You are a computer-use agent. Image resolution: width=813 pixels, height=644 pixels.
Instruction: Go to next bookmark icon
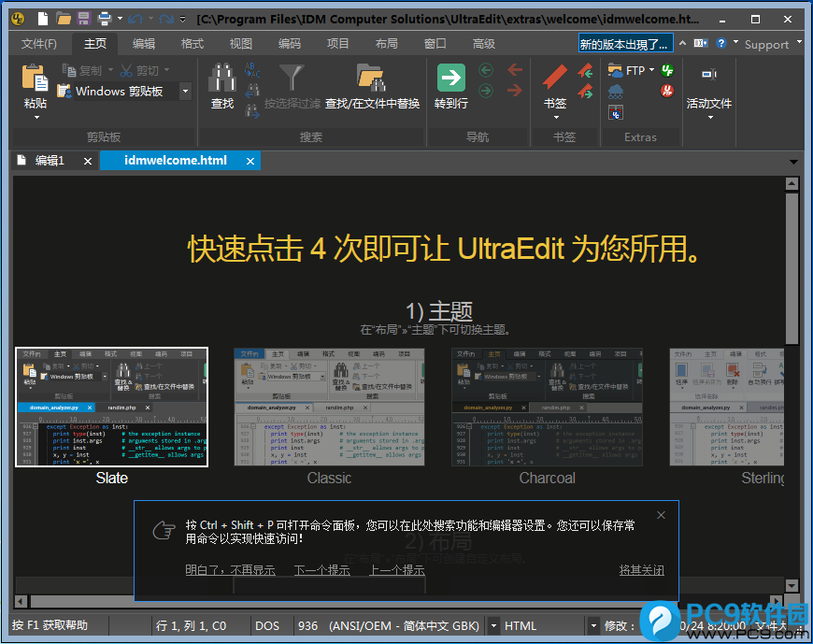(585, 93)
